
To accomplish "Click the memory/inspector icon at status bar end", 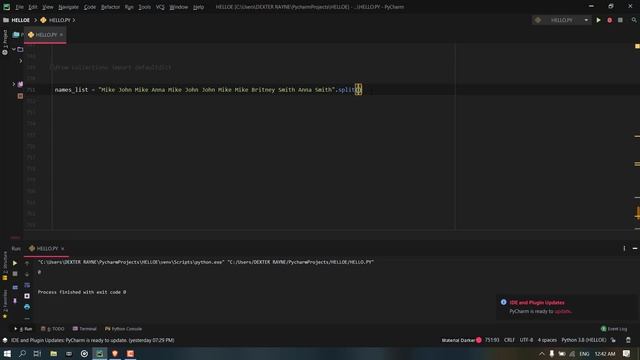I will [628, 340].
